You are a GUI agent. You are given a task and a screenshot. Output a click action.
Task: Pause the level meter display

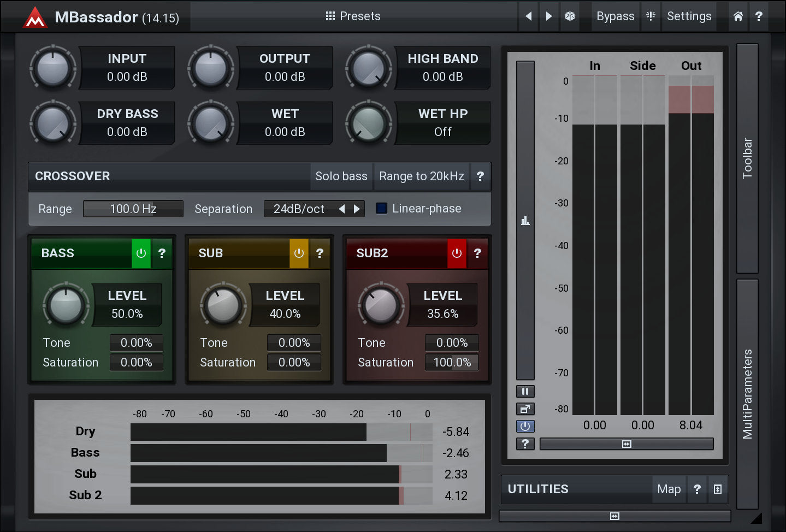(525, 392)
